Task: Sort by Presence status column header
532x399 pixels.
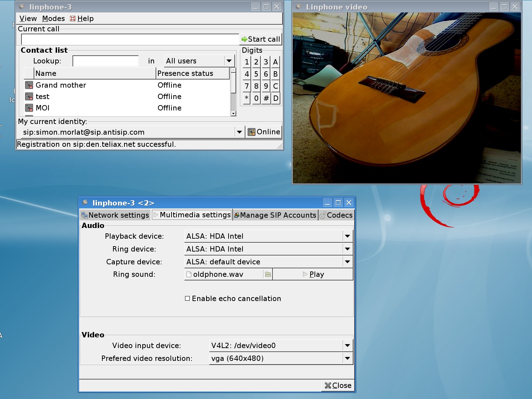Action: coord(193,73)
